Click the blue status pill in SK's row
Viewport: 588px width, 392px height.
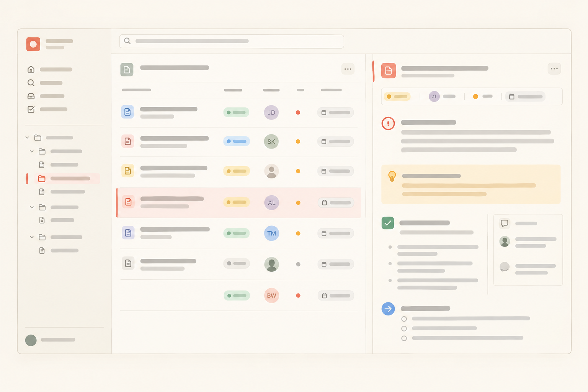(237, 141)
